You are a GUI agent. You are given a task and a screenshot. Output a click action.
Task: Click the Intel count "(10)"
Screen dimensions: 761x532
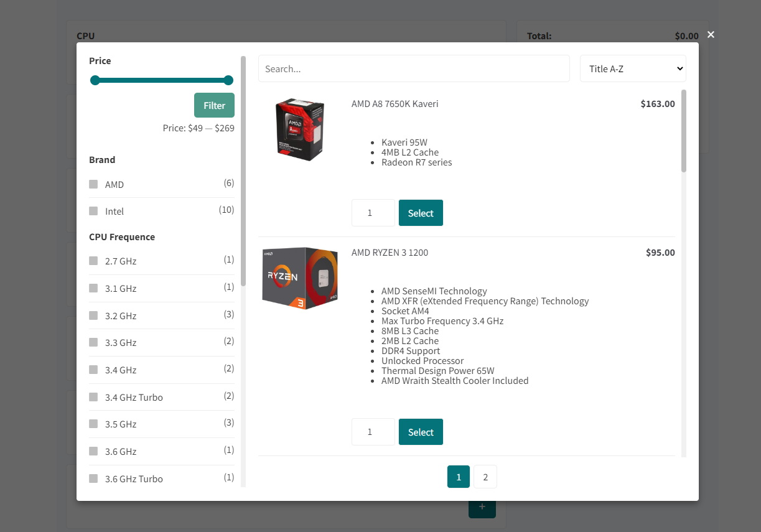coord(226,210)
